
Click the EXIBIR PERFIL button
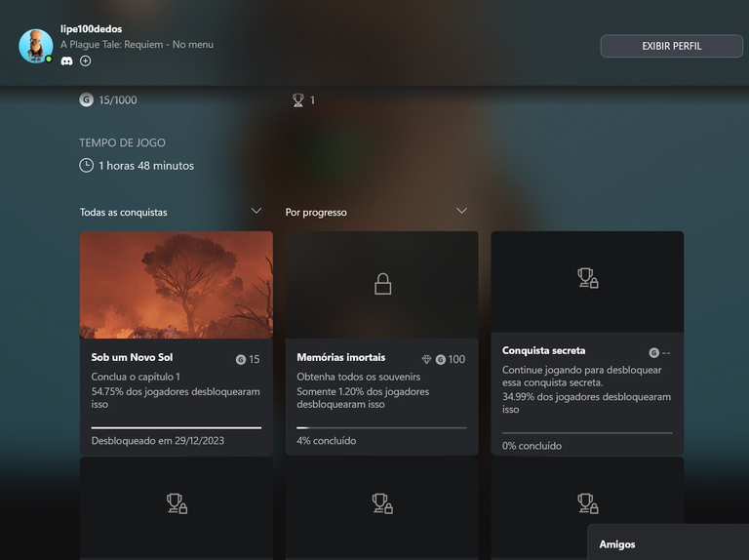671,46
